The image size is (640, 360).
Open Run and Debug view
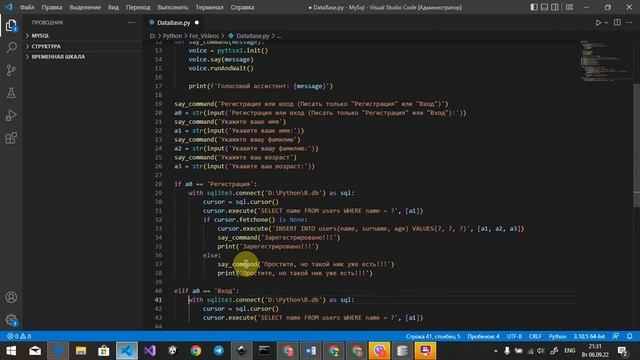coord(11,115)
